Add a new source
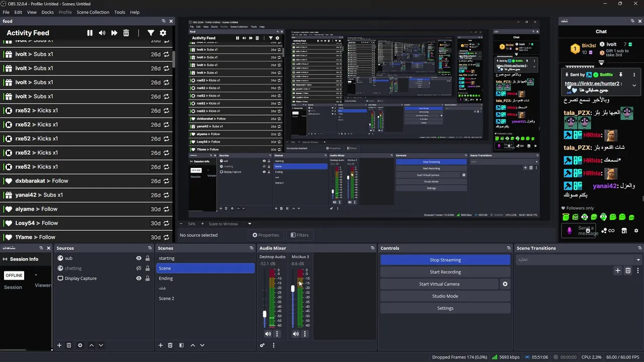 point(59,345)
